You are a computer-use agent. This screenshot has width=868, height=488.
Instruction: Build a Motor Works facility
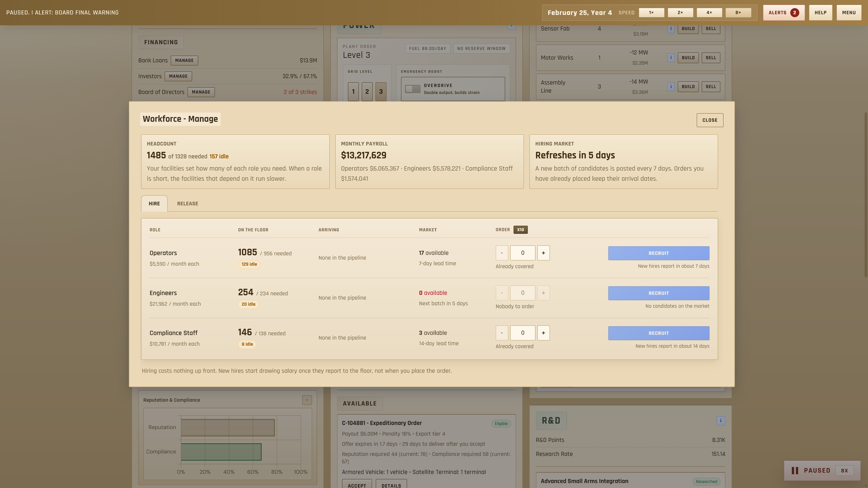click(688, 58)
